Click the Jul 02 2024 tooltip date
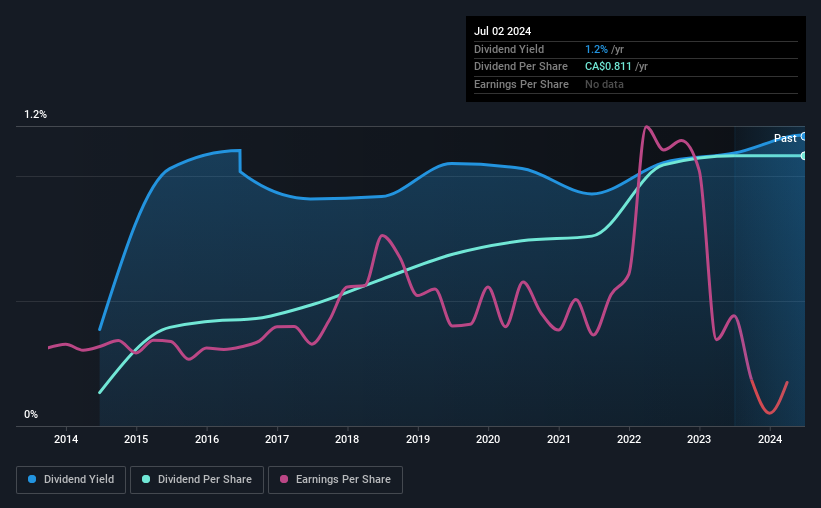This screenshot has height=508, width=821. tap(502, 31)
